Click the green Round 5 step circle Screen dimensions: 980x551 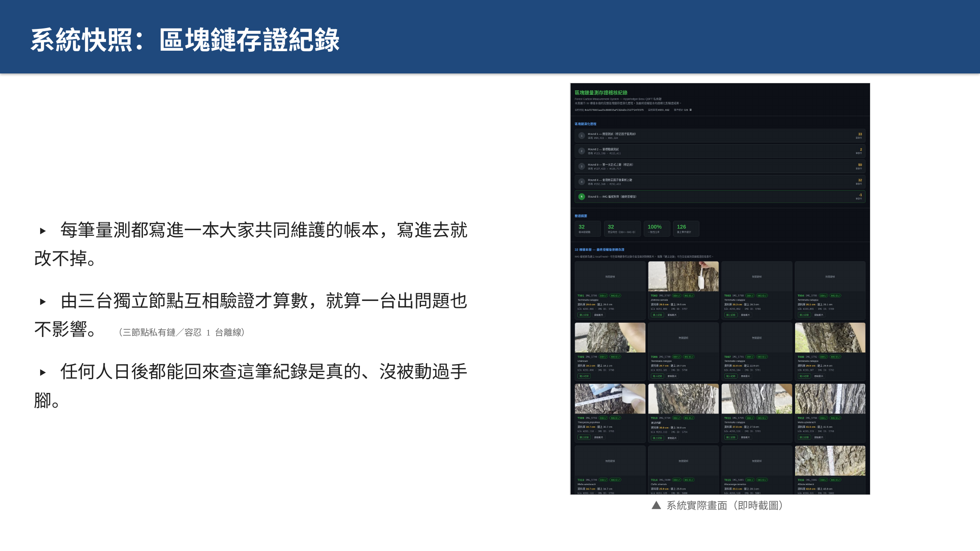point(581,196)
